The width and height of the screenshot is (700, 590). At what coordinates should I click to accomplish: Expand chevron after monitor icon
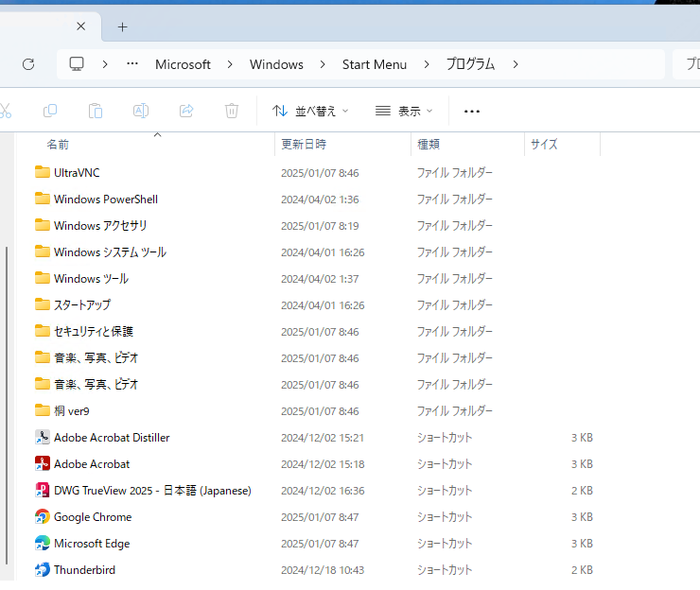pos(105,64)
